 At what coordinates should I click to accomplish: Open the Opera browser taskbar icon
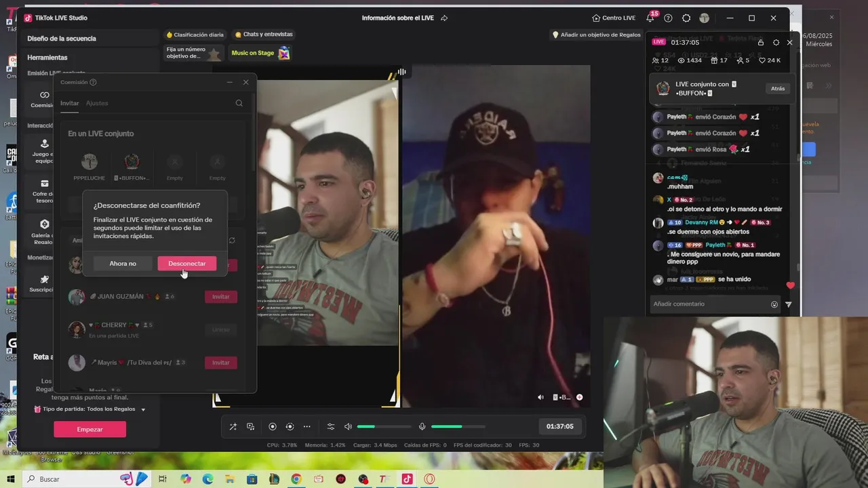[x=429, y=479]
